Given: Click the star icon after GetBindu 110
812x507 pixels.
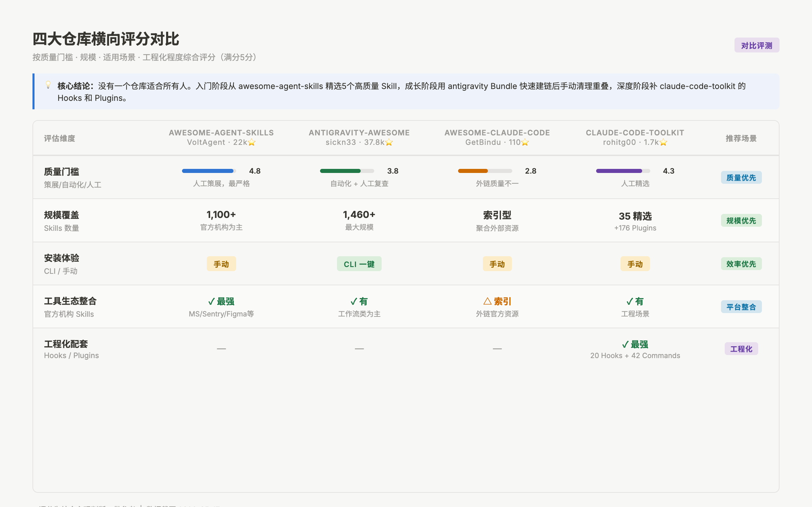Looking at the screenshot, I should [x=525, y=142].
